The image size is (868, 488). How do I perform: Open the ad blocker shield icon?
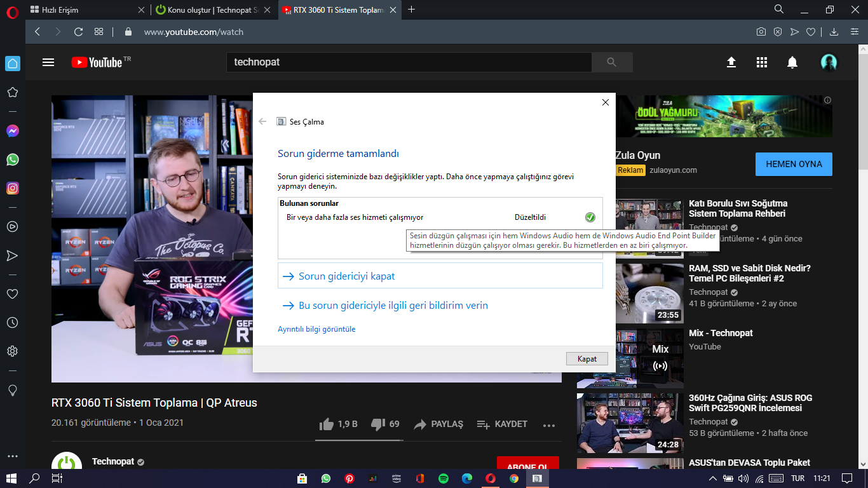(x=778, y=32)
